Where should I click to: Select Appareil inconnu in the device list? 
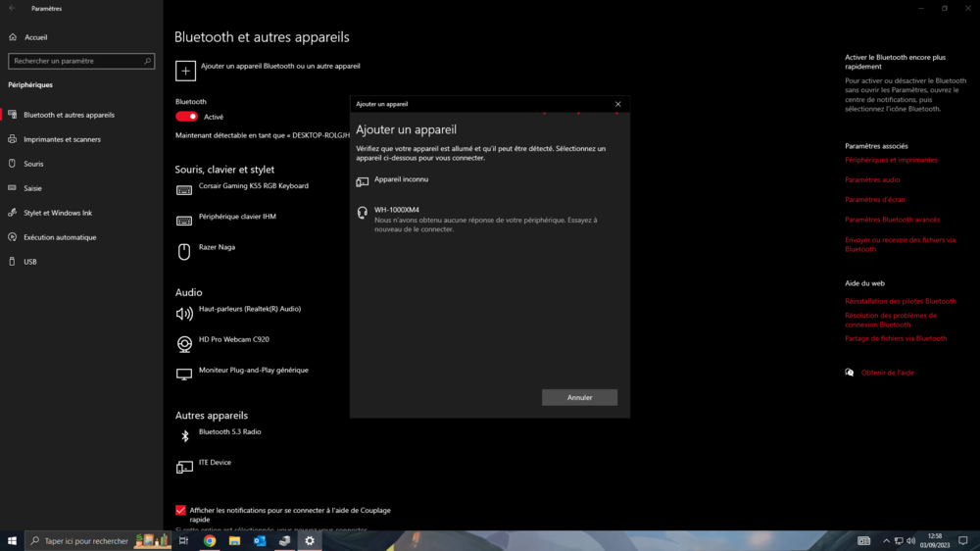(401, 179)
